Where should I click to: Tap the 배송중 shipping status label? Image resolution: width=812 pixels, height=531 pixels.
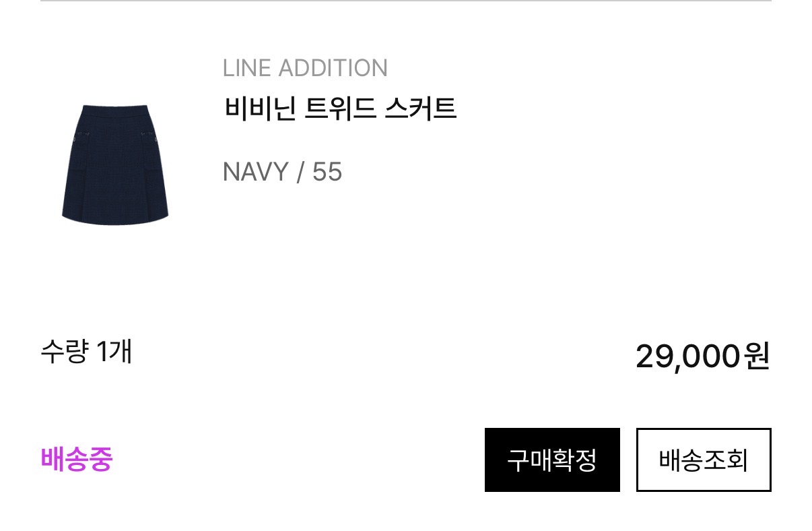77,460
